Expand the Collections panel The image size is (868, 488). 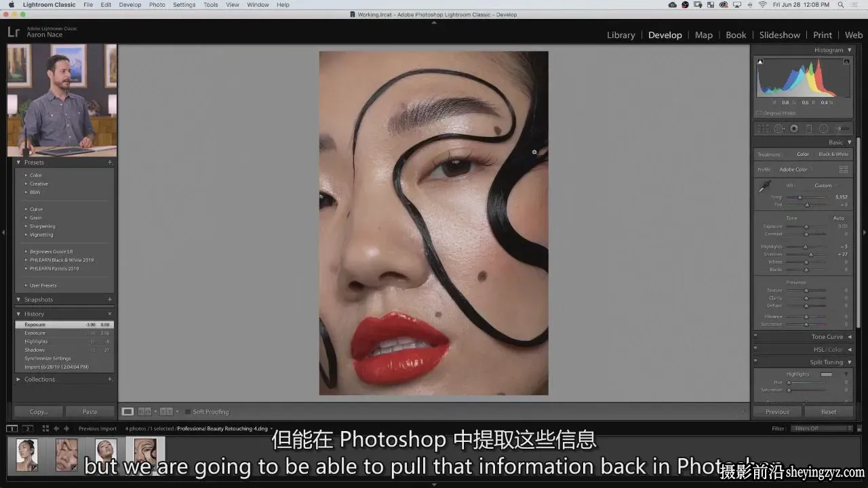tap(19, 380)
